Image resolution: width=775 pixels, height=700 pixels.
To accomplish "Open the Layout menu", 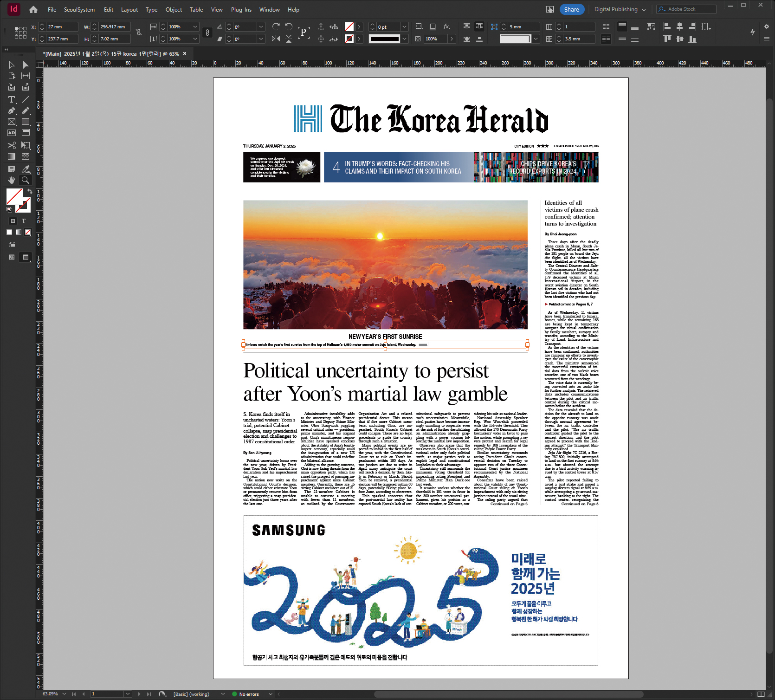I will pos(129,9).
